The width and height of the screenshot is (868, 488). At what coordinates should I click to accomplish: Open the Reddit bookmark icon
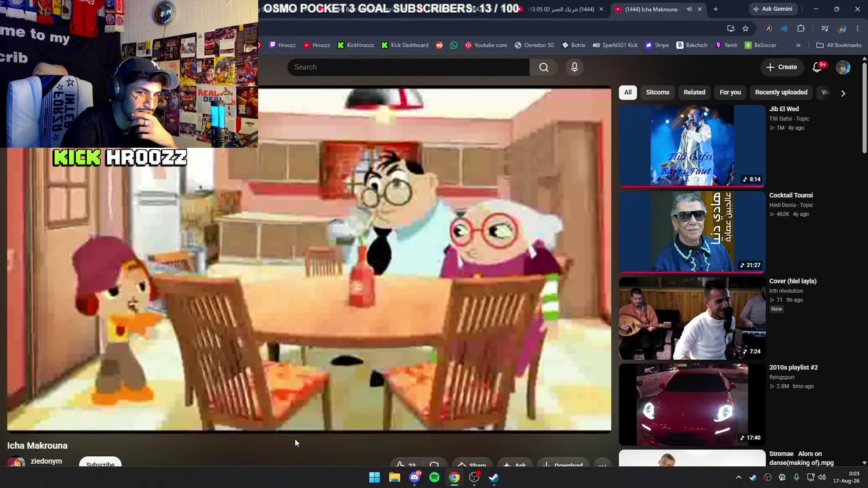pyautogui.click(x=439, y=45)
